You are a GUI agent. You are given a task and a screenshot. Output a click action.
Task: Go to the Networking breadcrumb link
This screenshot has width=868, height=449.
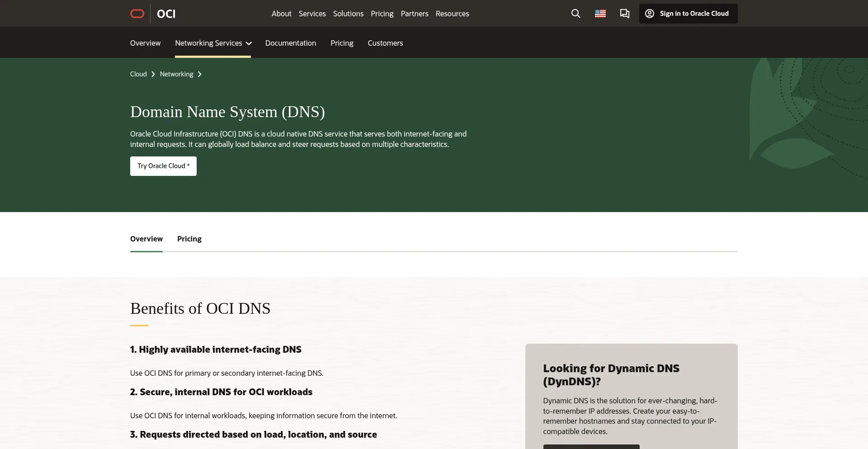pos(176,74)
